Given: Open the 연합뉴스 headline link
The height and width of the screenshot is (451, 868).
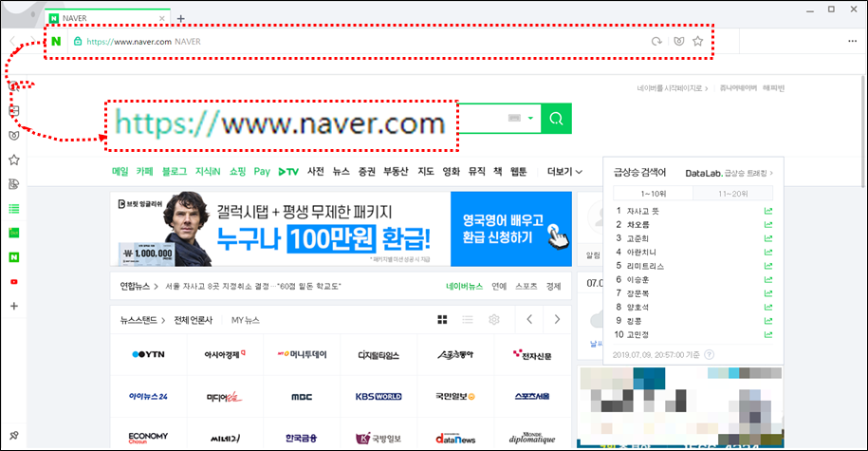Looking at the screenshot, I should pyautogui.click(x=253, y=287).
